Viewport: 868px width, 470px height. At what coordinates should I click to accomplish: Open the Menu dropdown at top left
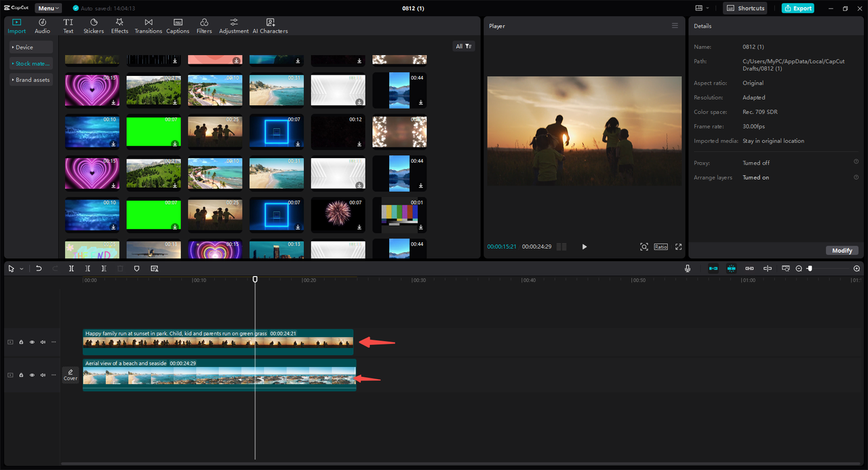pyautogui.click(x=48, y=8)
